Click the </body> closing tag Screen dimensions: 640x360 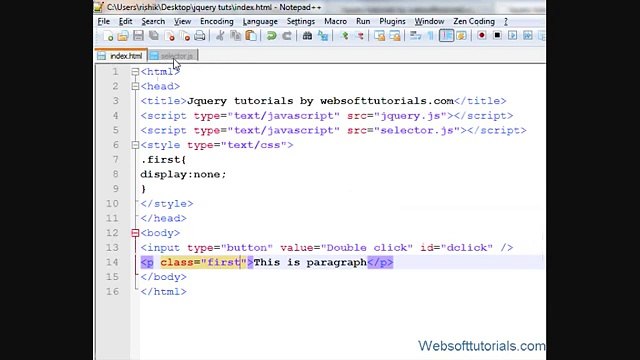tap(163, 277)
